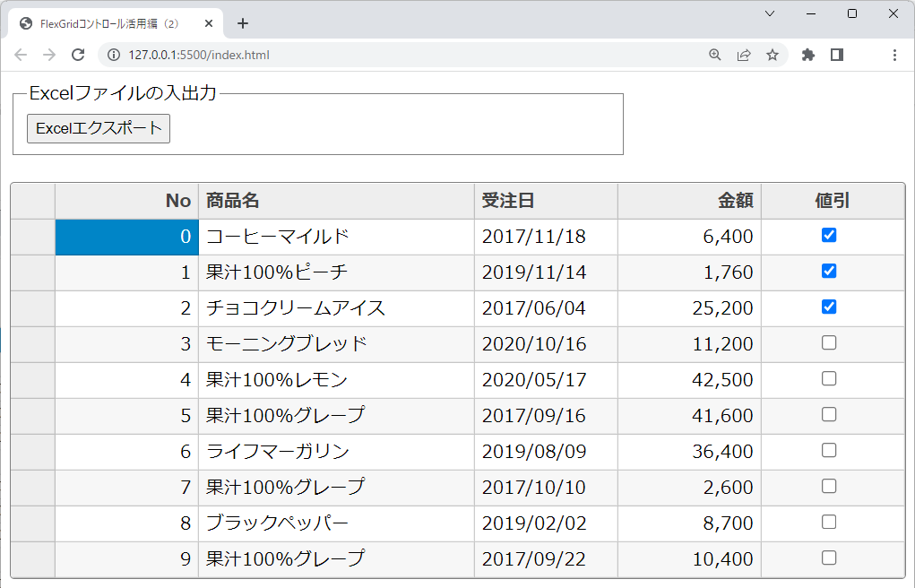The image size is (915, 588).
Task: Select the date cell 2019/08/09
Action: (x=546, y=452)
